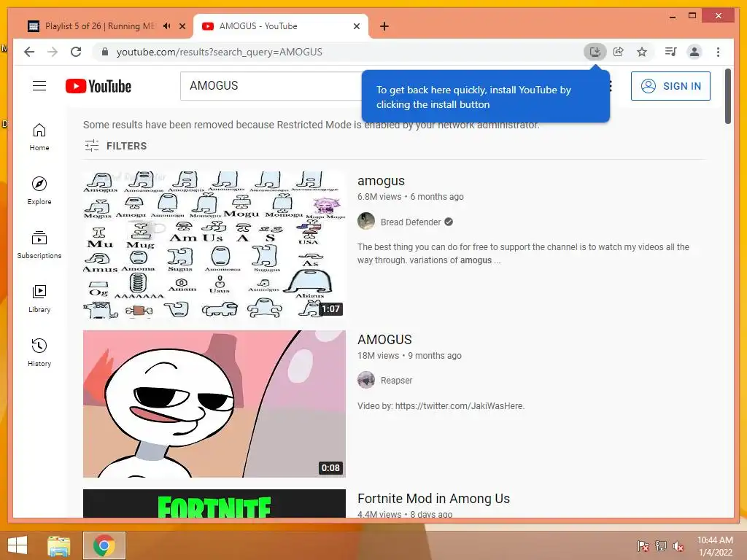
Task: Click the Action Center flag tray icon
Action: 643,546
